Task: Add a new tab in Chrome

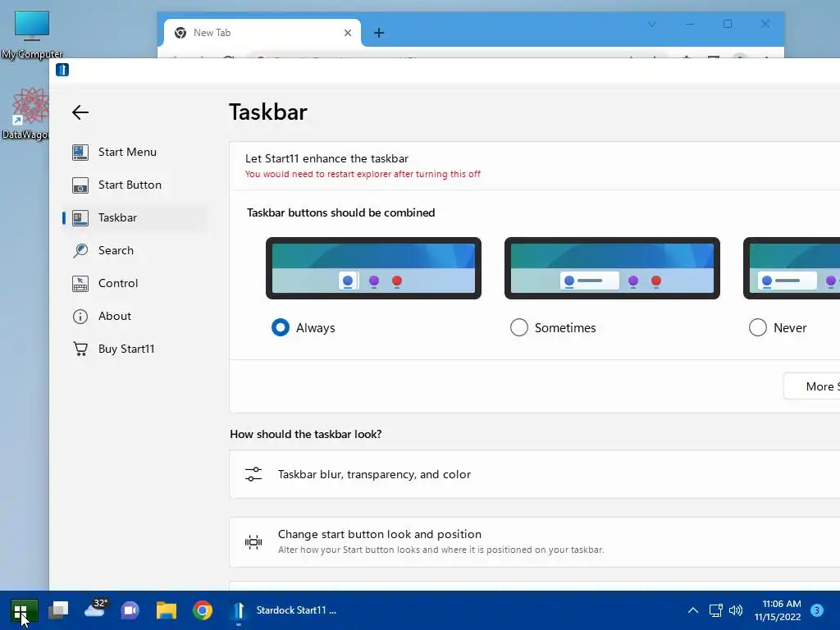Action: point(379,33)
